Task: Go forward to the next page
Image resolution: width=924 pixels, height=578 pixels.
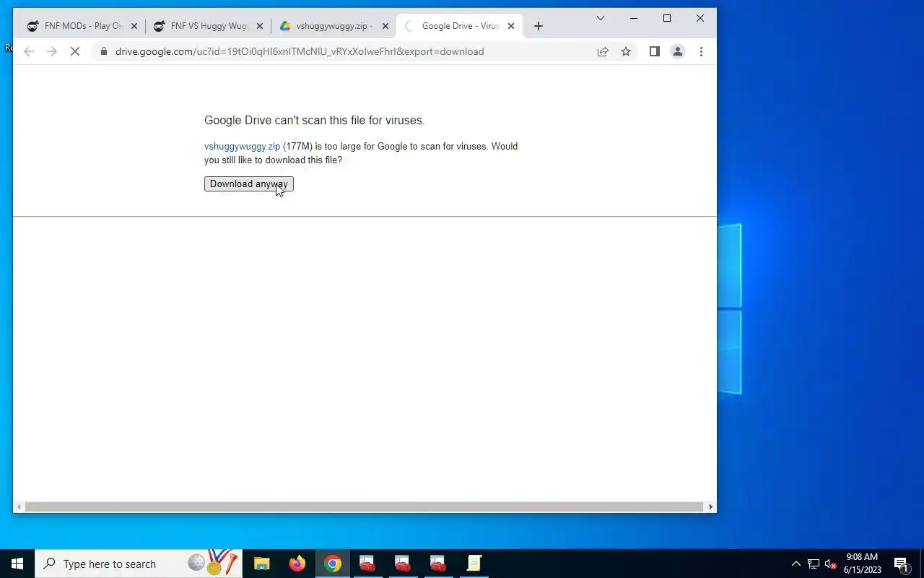Action: tap(52, 51)
